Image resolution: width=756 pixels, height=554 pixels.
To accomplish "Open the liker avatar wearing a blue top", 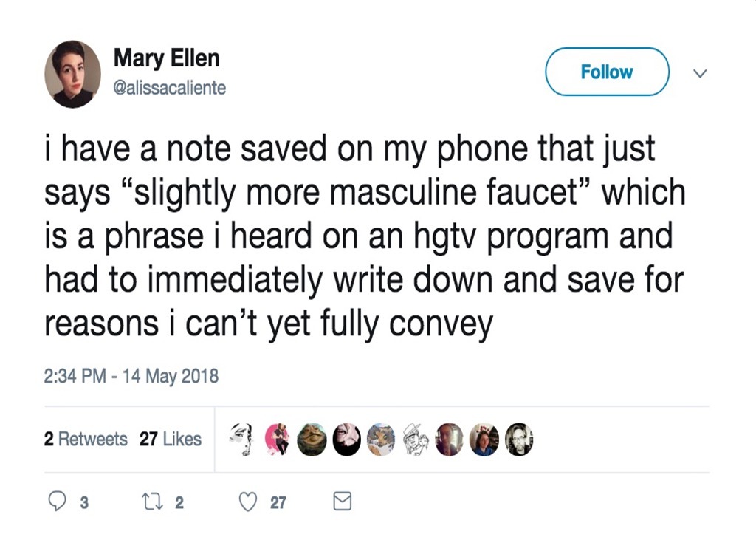I will 484,439.
